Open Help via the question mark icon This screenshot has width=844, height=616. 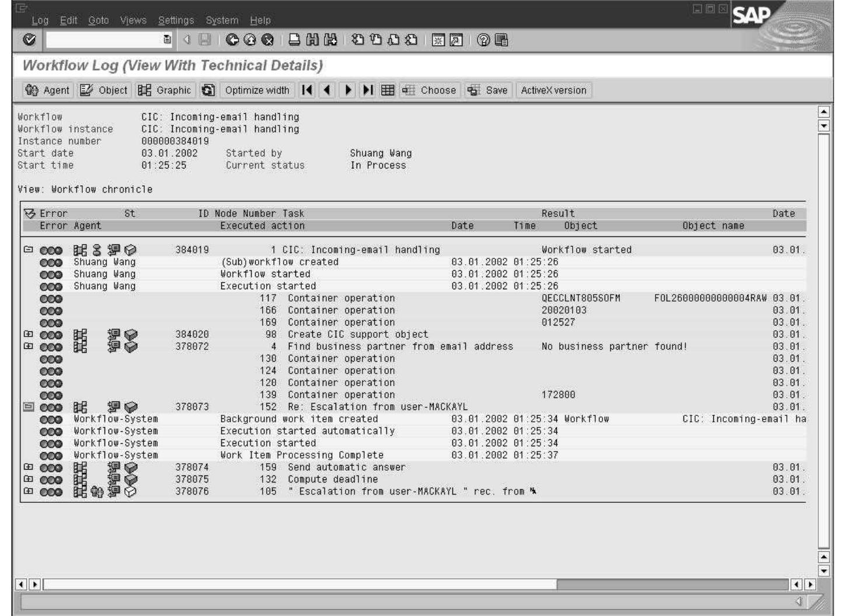tap(483, 40)
